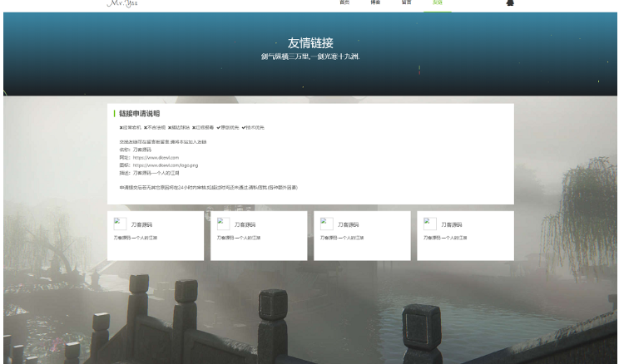Click the ✔原创优先 rule text
Viewport: 619px width, 364px height.
[x=228, y=127]
